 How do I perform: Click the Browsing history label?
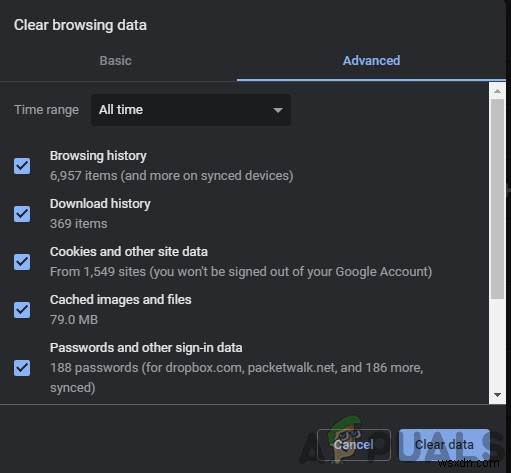(98, 156)
